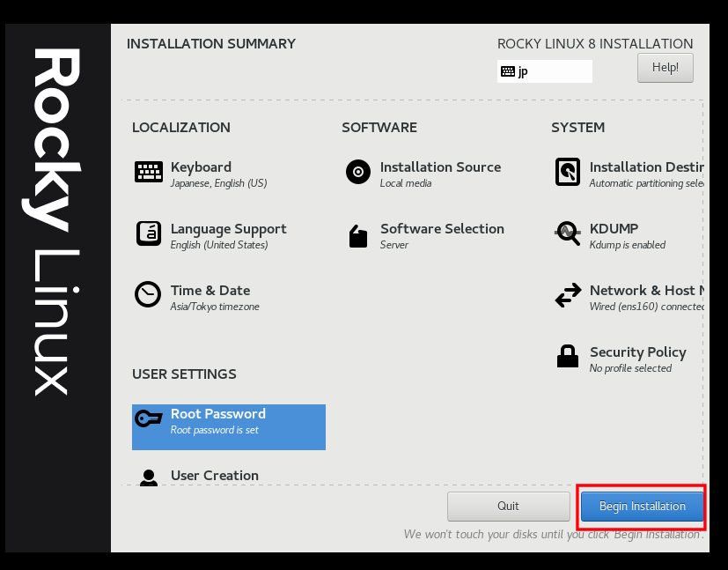This screenshot has width=728, height=570.
Task: Select the Installation Source disc icon
Action: (358, 172)
